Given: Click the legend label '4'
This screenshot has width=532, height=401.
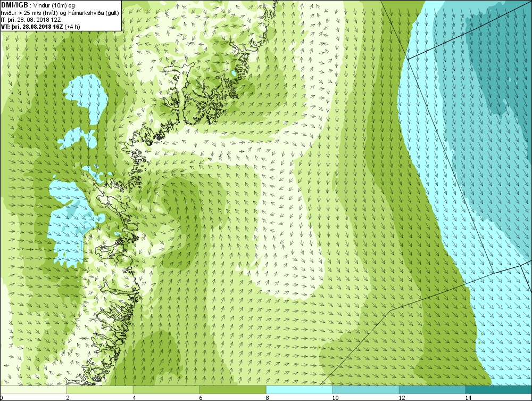Looking at the screenshot, I should click(x=135, y=398).
